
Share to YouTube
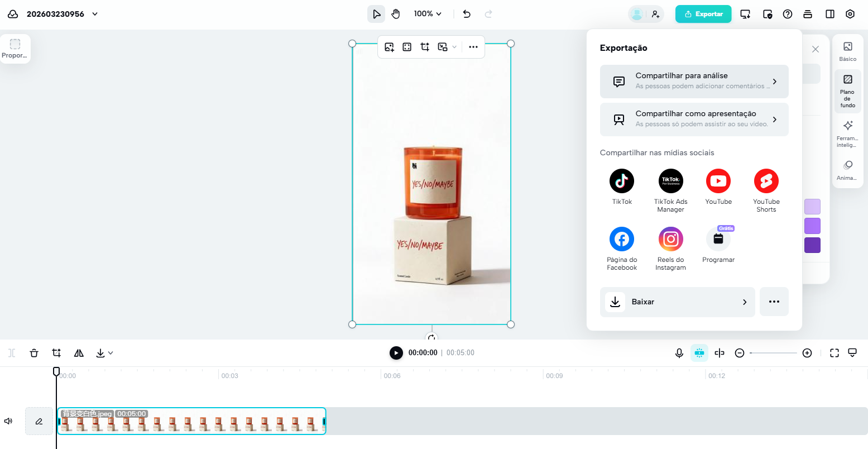(718, 187)
